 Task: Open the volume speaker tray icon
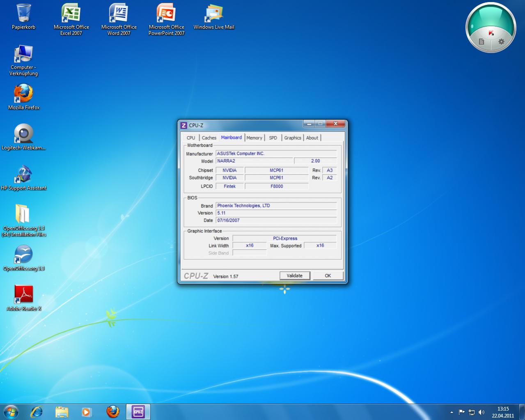coord(481,412)
